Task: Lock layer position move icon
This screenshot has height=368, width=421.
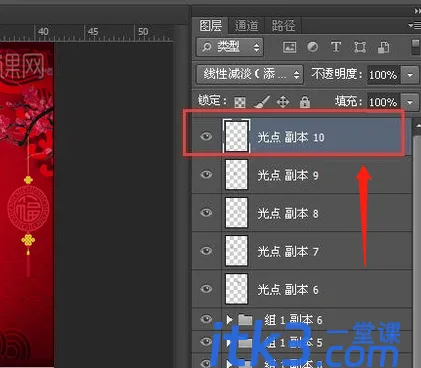Action: point(283,102)
